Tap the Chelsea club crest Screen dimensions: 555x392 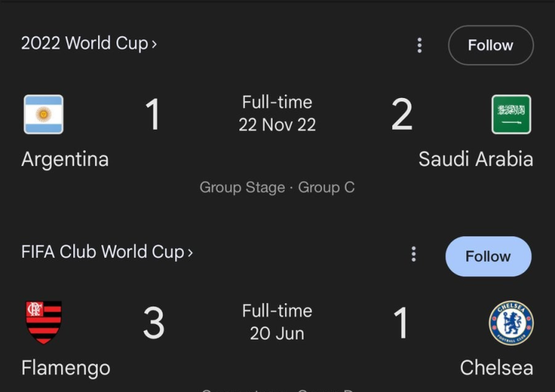(x=511, y=323)
